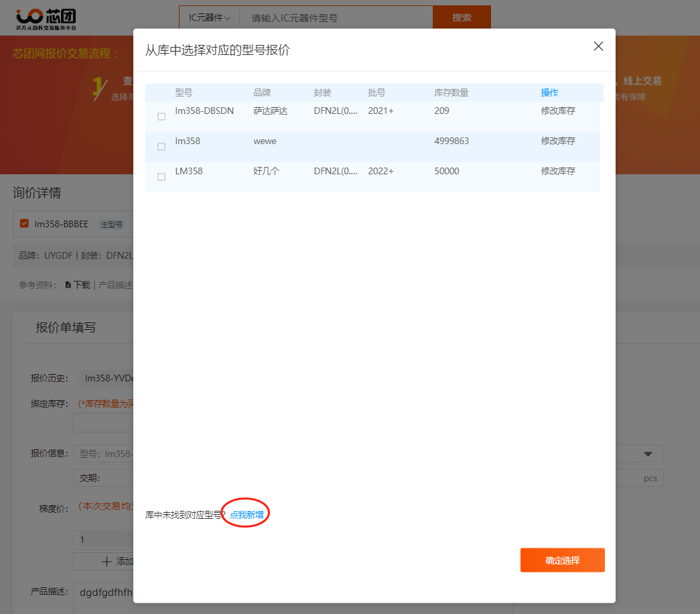
Task: Click stock value 4999863
Action: (x=451, y=141)
